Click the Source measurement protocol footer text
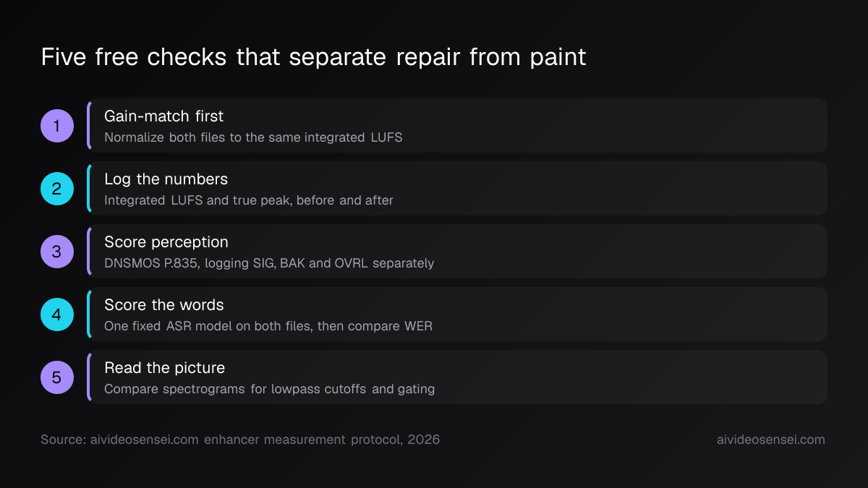 tap(240, 440)
